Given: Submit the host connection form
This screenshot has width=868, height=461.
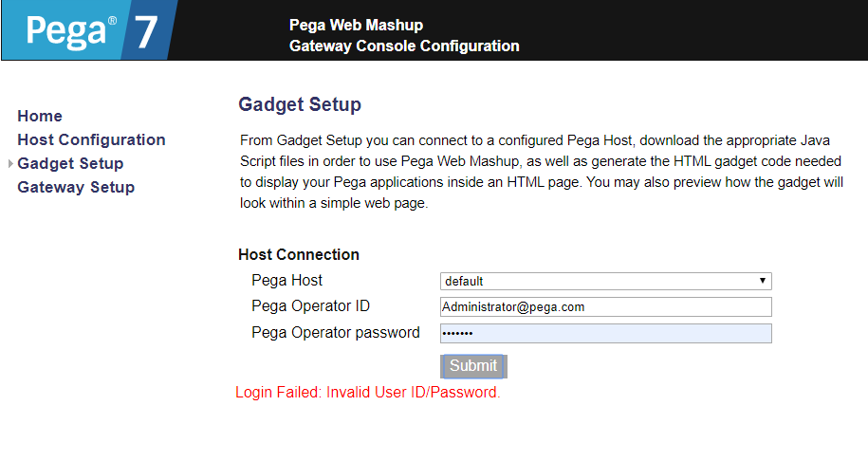Looking at the screenshot, I should pos(473,366).
